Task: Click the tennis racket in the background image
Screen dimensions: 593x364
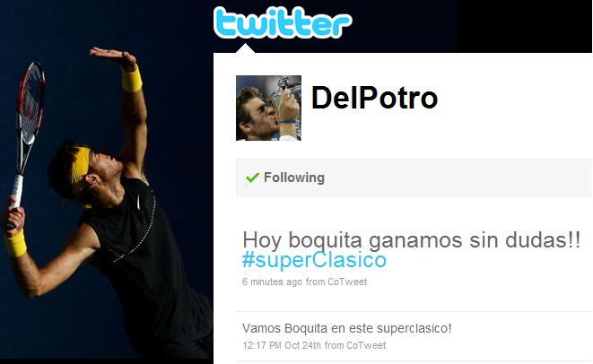Action: (30, 125)
